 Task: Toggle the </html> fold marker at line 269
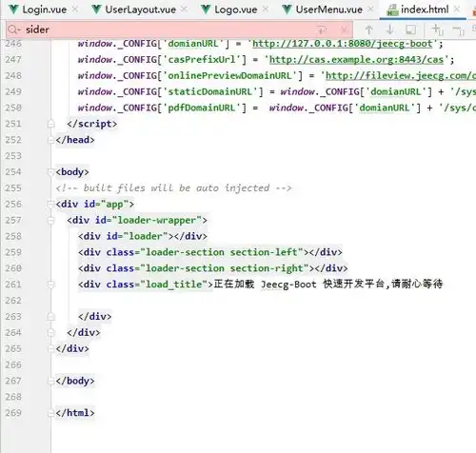50,413
